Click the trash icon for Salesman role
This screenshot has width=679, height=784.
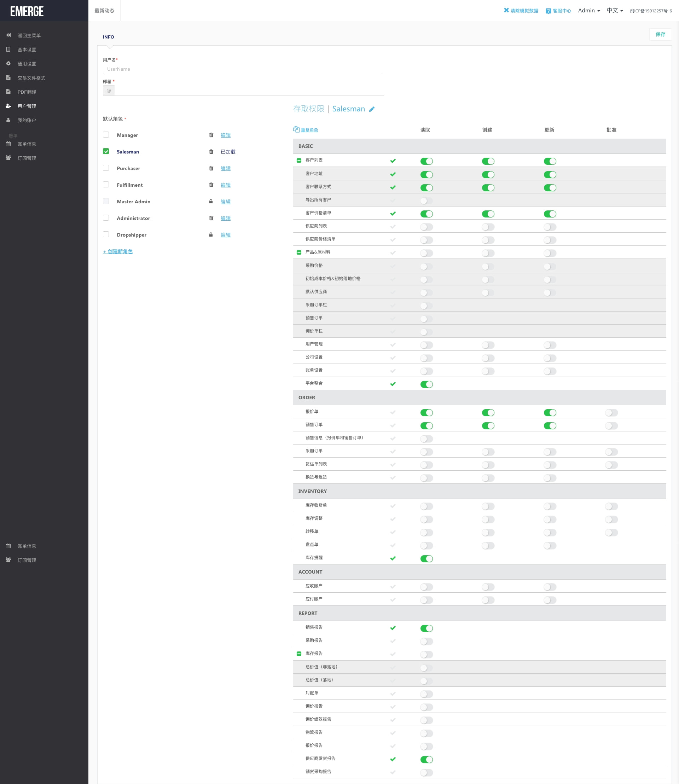tap(211, 152)
